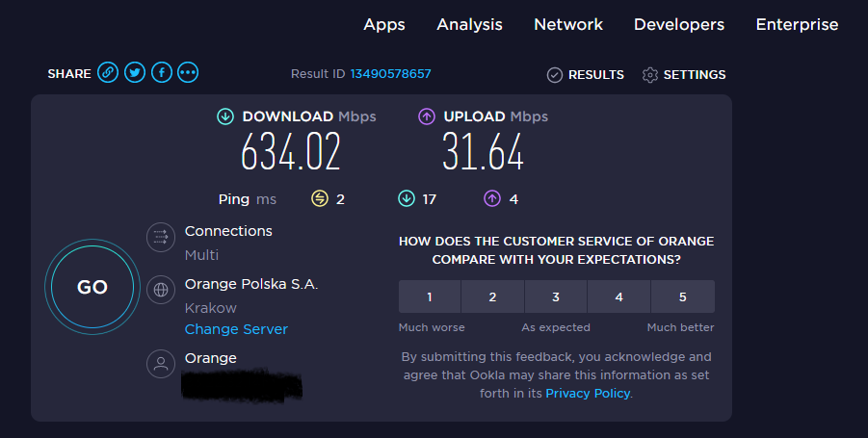The height and width of the screenshot is (438, 868).
Task: Click the download ping arrow icon
Action: coord(407,199)
